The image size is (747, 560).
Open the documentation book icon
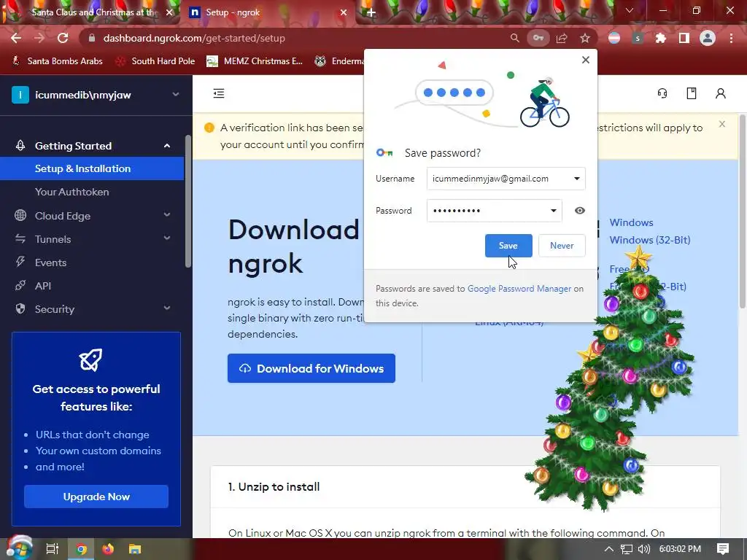point(692,93)
